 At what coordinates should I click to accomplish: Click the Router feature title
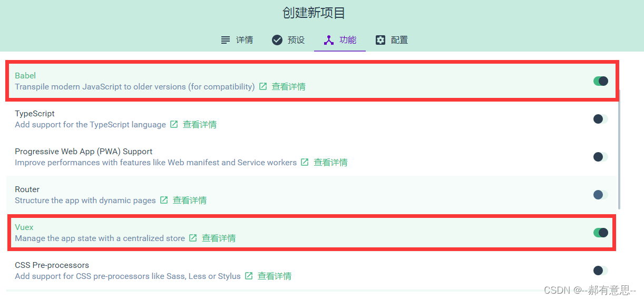(x=27, y=189)
